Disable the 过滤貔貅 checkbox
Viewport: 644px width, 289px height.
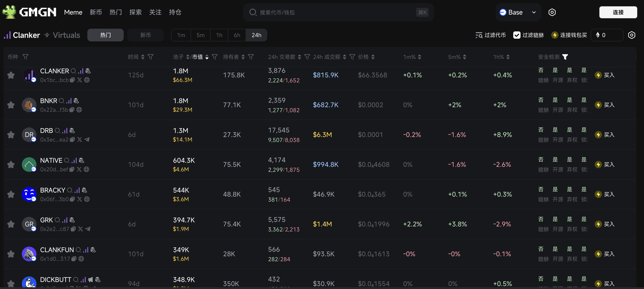[517, 35]
